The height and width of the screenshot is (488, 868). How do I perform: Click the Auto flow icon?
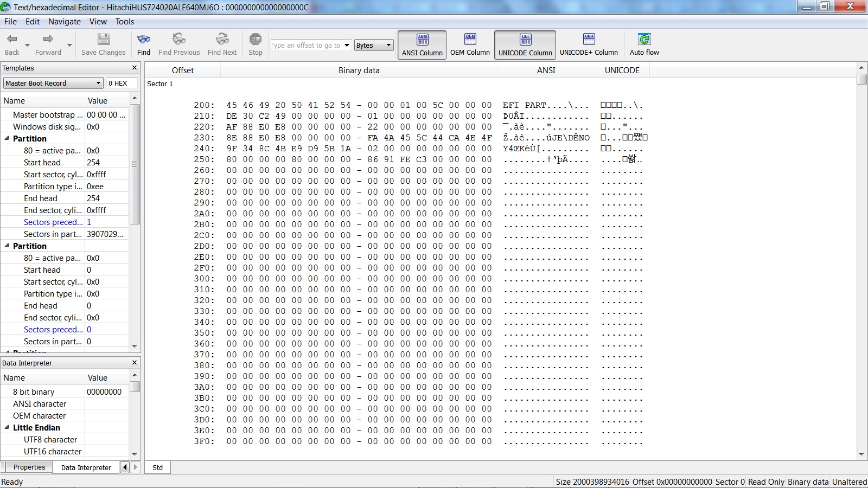[x=644, y=39]
